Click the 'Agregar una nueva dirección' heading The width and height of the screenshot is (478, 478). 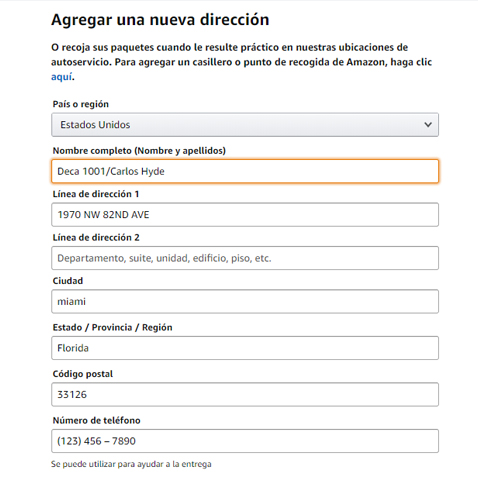pyautogui.click(x=160, y=20)
